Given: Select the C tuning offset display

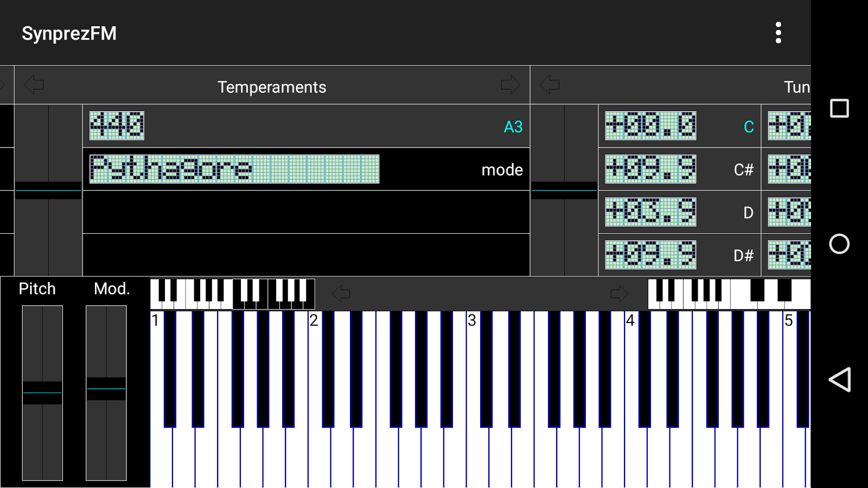Looking at the screenshot, I should [650, 126].
